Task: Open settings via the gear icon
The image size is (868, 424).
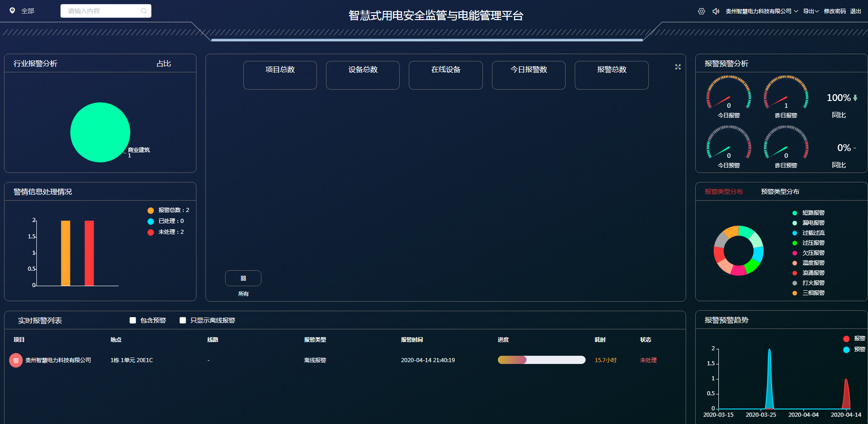Action: pos(702,11)
